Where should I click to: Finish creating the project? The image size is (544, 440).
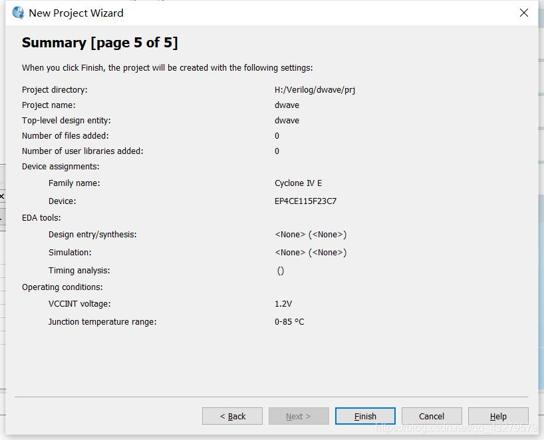(x=365, y=416)
